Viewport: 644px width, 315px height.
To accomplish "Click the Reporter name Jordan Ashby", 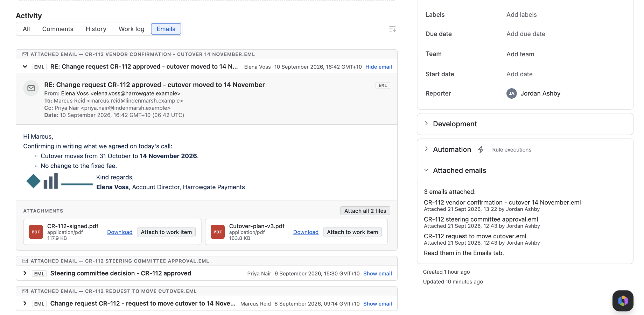I will pyautogui.click(x=540, y=93).
